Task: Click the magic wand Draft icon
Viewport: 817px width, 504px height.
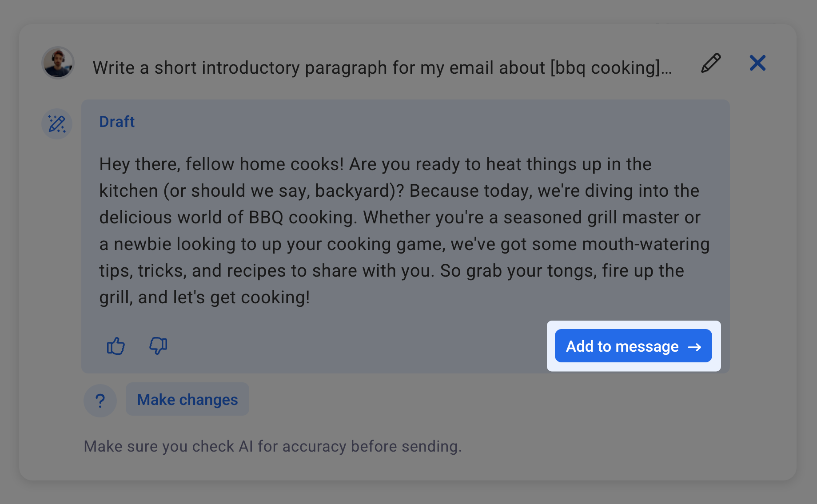Action: coord(57,124)
